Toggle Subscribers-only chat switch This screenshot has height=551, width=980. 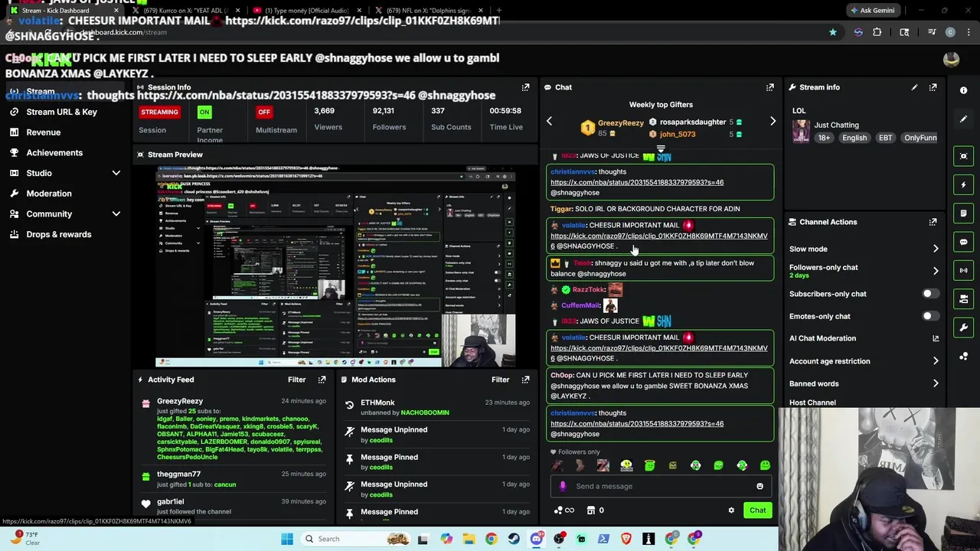(x=930, y=294)
